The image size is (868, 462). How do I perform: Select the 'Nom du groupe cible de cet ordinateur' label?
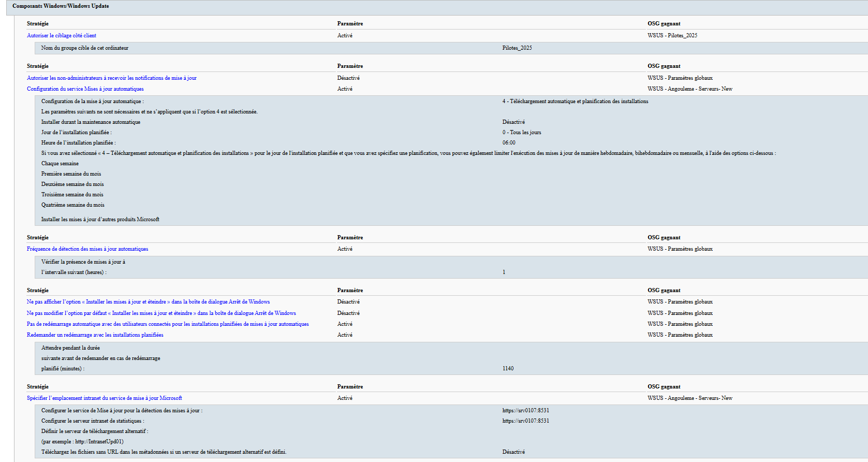(85, 48)
